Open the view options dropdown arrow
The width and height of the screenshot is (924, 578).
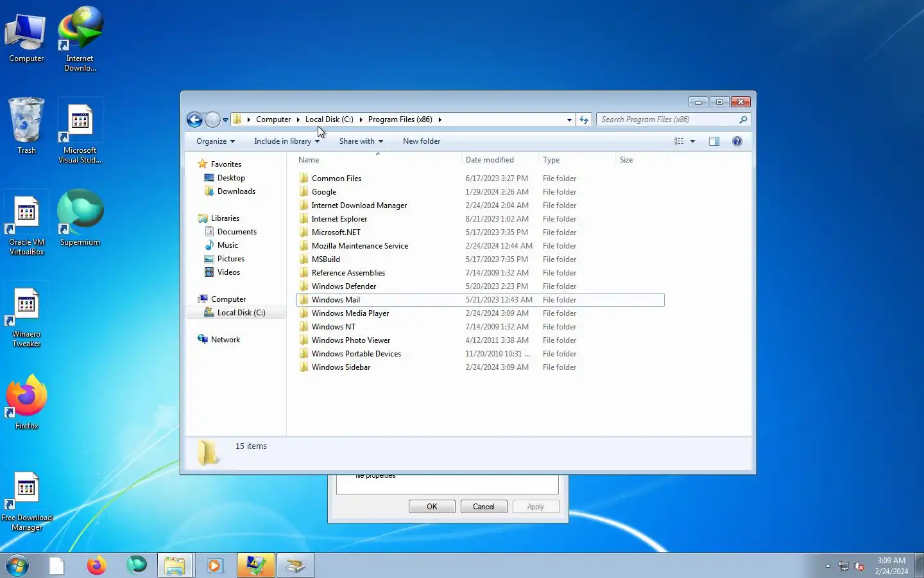pos(692,141)
